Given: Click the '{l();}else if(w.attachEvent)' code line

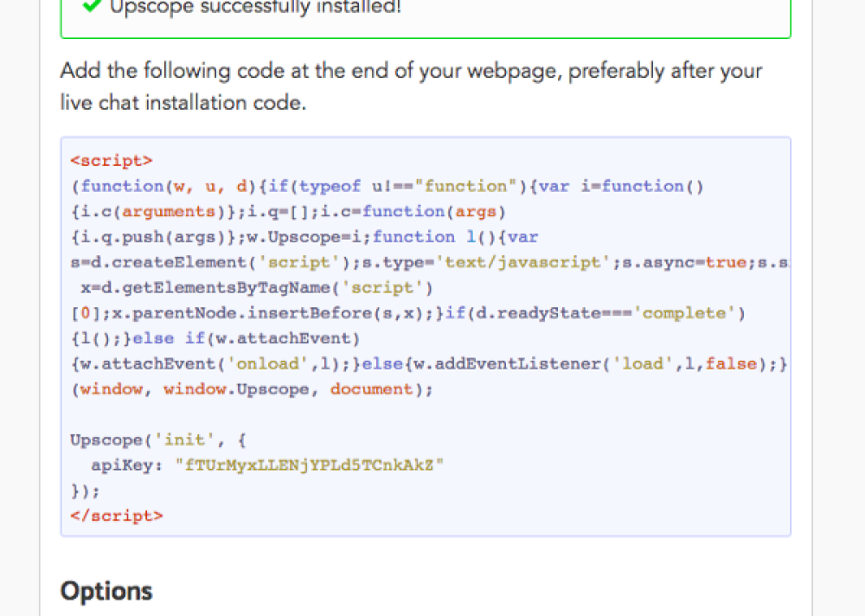Looking at the screenshot, I should click(215, 338).
